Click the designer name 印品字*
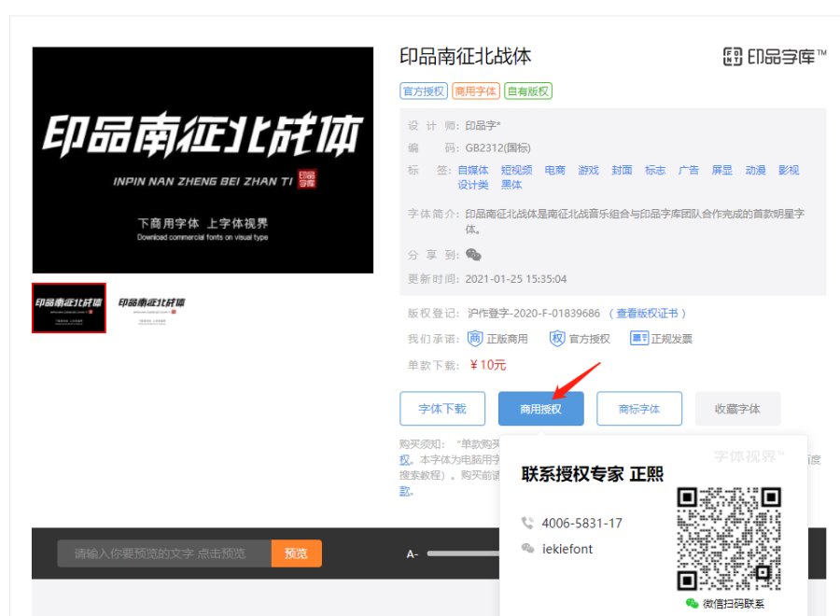 click(483, 126)
